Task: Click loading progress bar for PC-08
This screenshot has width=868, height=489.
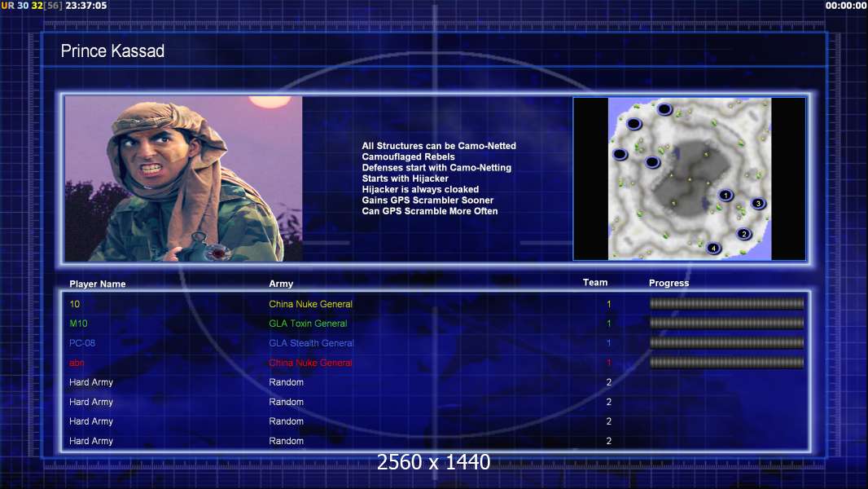Action: pos(726,343)
